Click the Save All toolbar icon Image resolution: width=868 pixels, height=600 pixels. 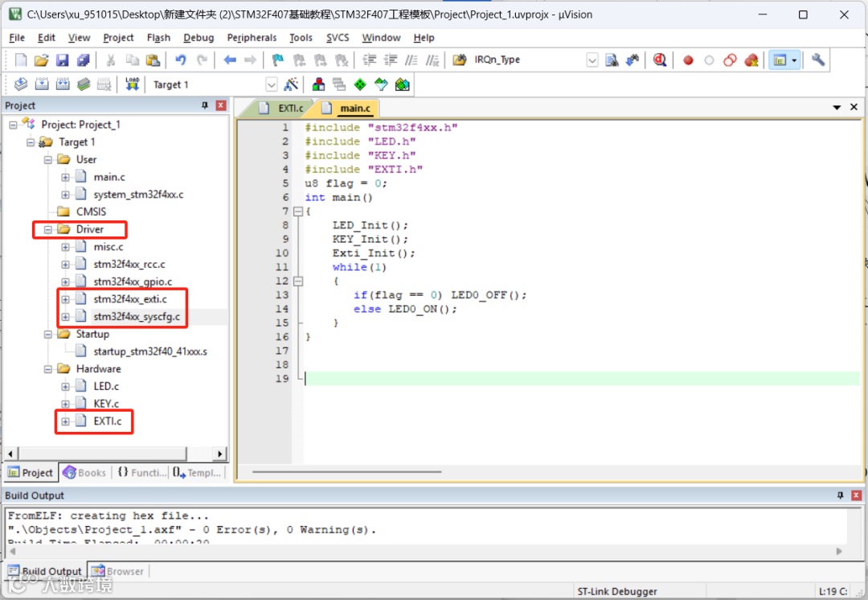tap(83, 60)
